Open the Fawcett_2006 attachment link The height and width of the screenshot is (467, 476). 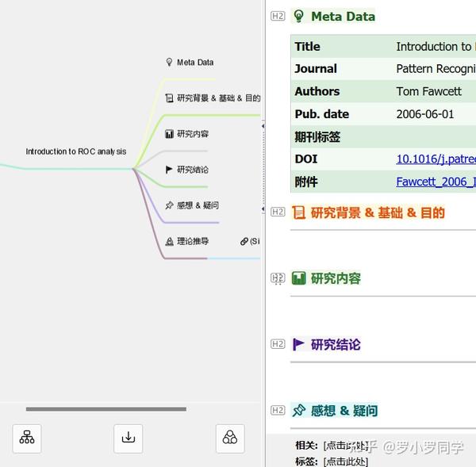click(x=436, y=182)
